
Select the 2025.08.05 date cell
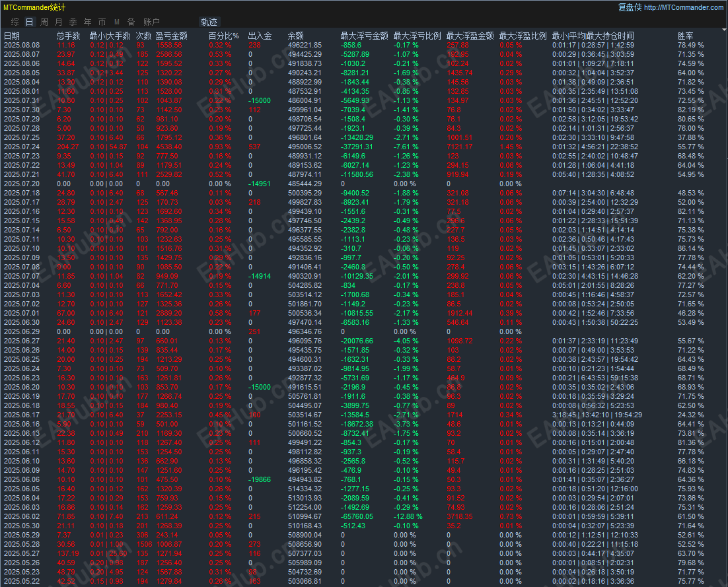[22, 73]
